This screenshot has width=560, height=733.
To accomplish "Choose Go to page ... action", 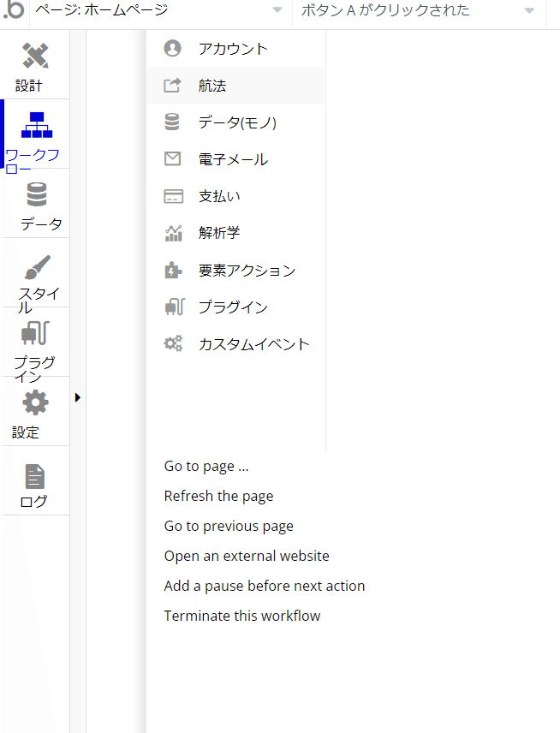I will click(x=206, y=467).
